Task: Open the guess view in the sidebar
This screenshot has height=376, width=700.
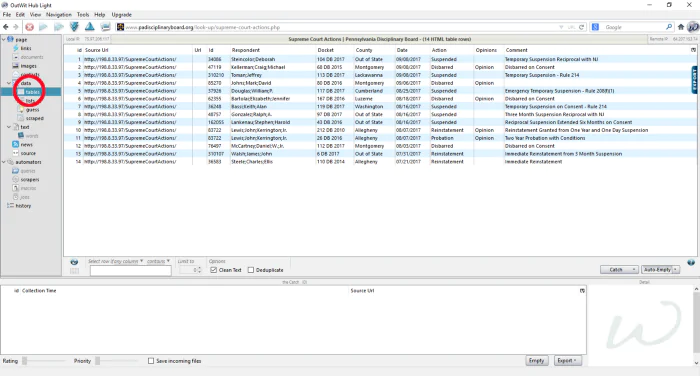Action: point(32,109)
